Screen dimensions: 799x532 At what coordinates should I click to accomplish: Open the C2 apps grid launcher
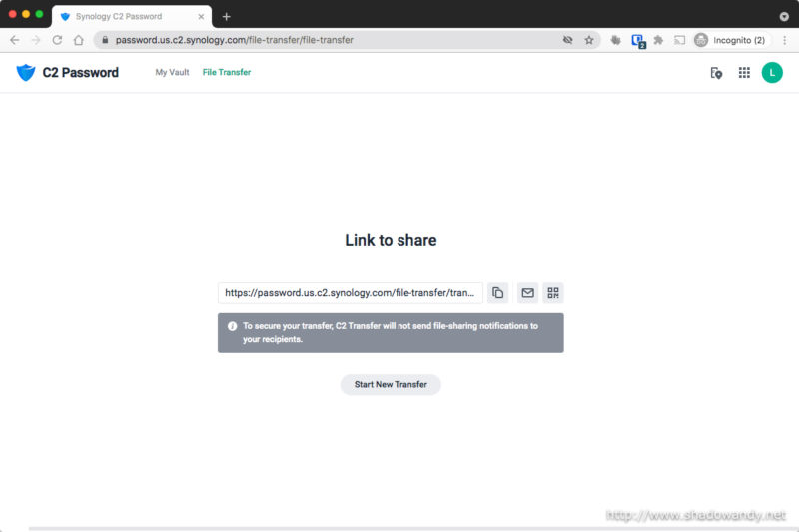[x=744, y=73]
